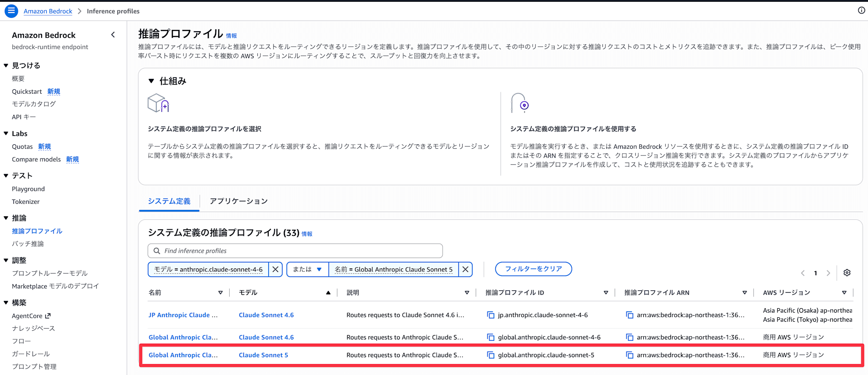Collapse the 構築 navigation group
Viewport: 868px width, 375px height.
click(6, 303)
